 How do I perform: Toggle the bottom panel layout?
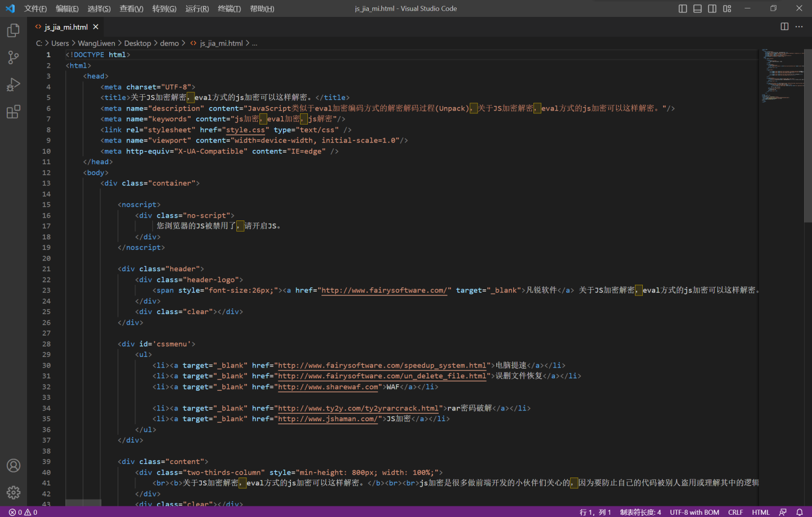coord(698,8)
